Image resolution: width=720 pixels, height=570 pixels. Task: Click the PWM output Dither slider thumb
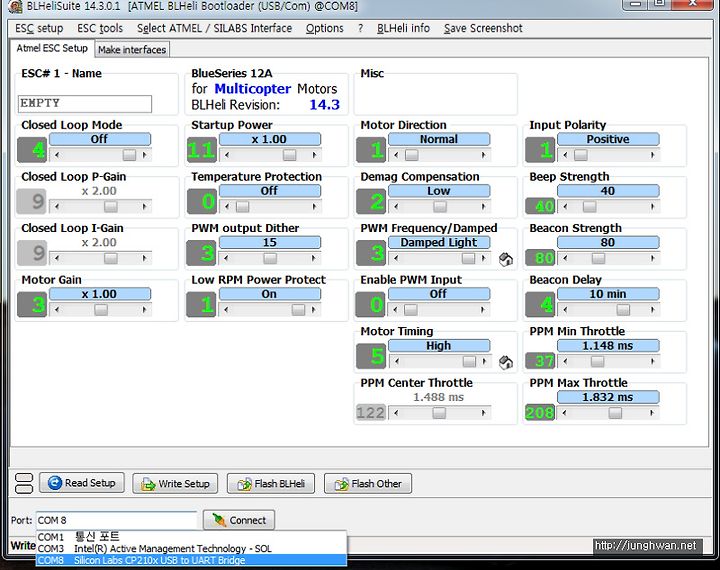click(x=270, y=258)
